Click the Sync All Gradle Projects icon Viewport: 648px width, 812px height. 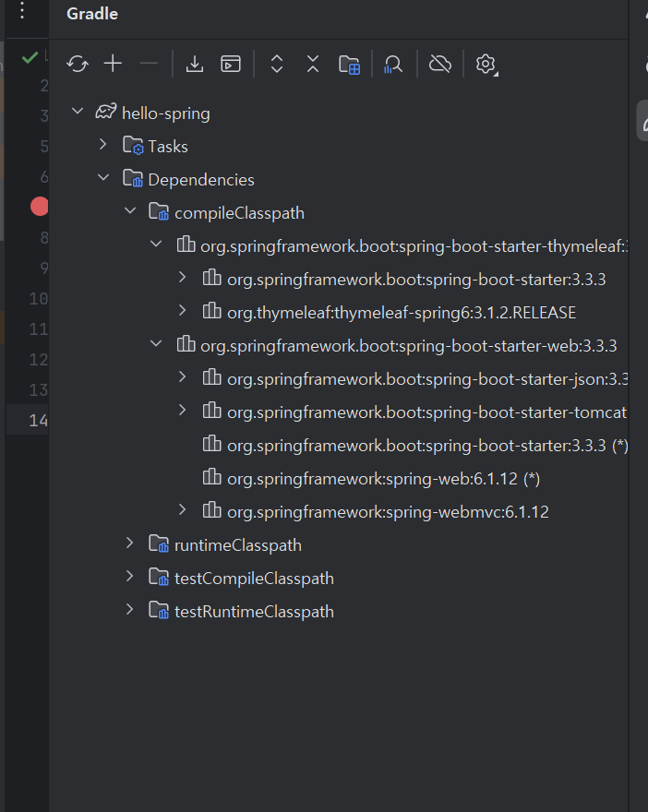coord(78,65)
